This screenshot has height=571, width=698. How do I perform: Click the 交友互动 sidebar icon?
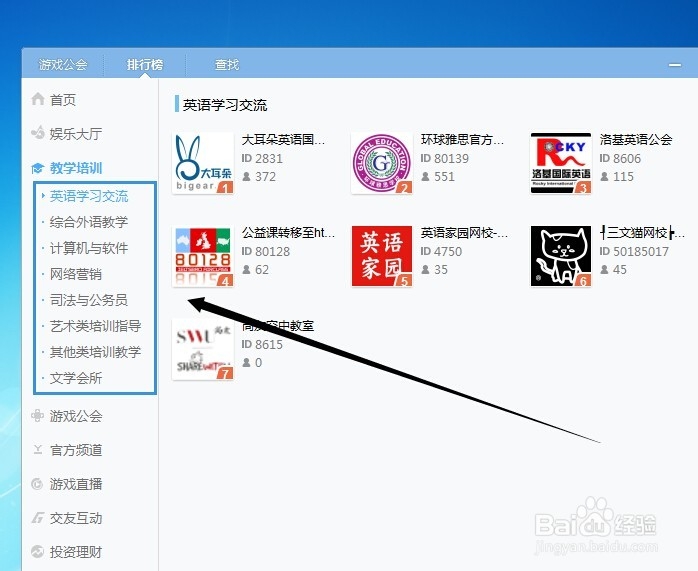tap(38, 518)
